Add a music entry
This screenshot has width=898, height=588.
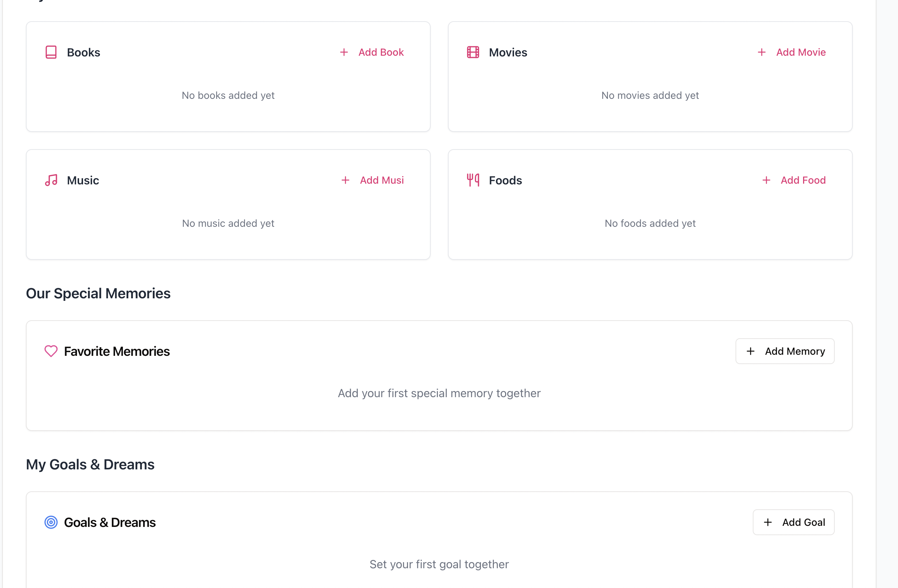[372, 180]
